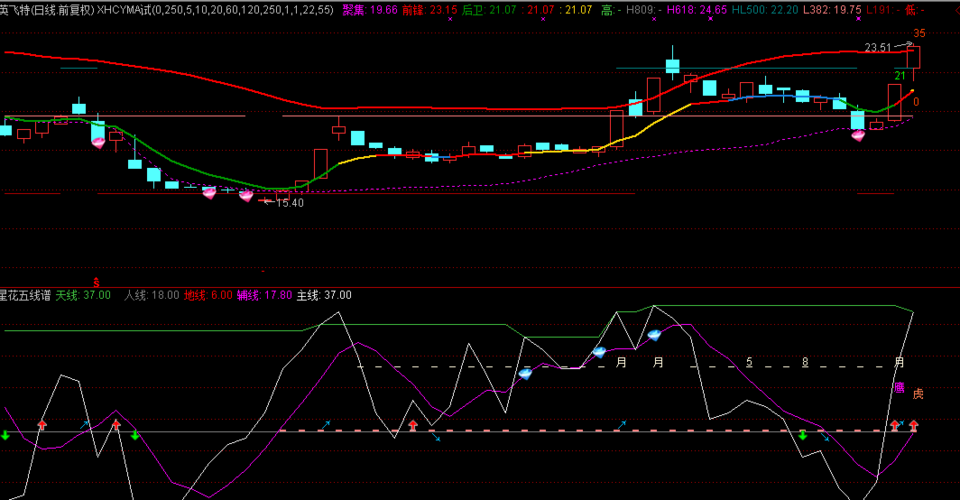Click the green down-arrow under the 8 label
Screen dimensions: 960x500
point(803,435)
